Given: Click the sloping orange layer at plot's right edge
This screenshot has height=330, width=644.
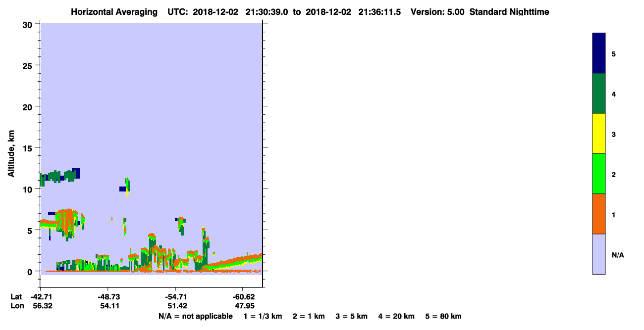Looking at the screenshot, I should point(233,262).
